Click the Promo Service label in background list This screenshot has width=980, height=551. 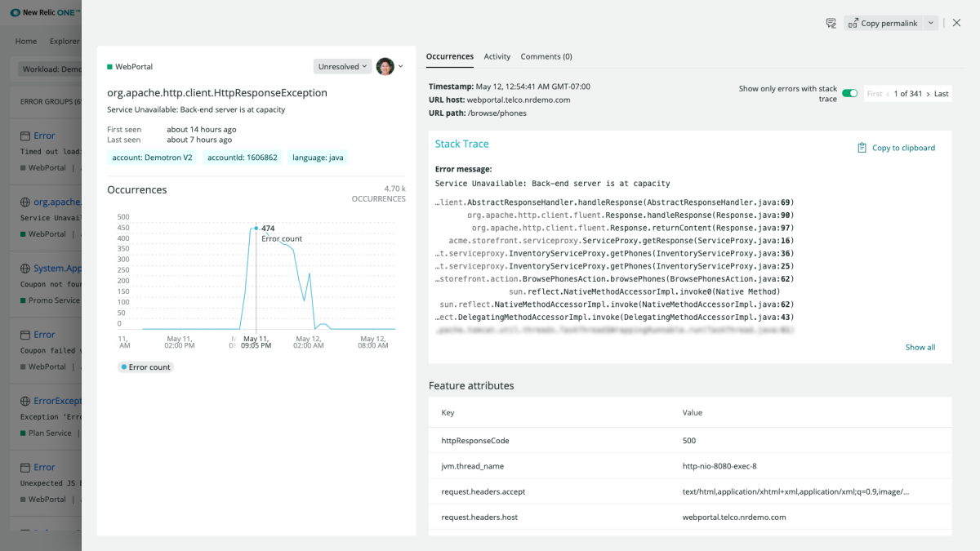coord(54,300)
